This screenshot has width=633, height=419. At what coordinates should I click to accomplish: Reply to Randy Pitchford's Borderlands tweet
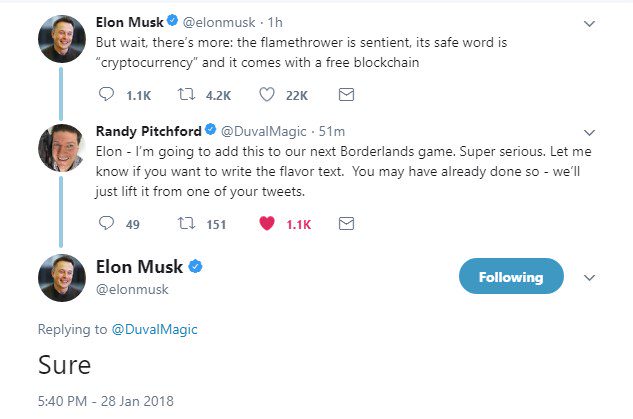click(x=108, y=224)
